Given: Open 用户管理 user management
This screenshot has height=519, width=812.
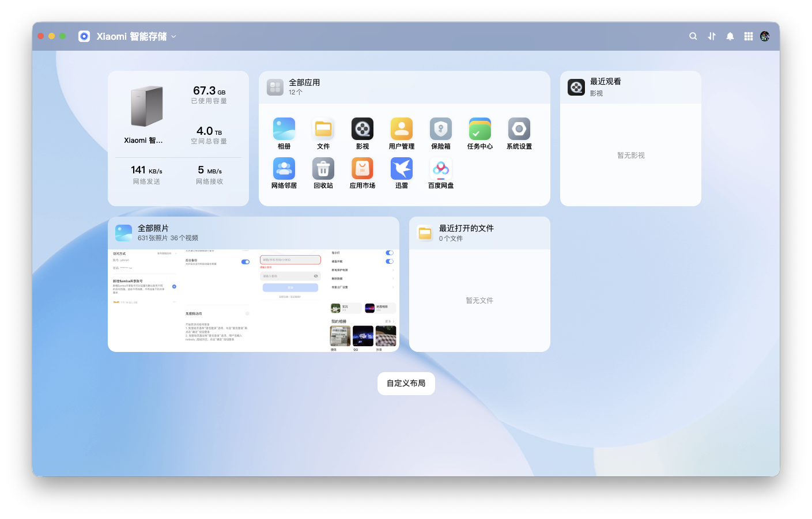Looking at the screenshot, I should (402, 129).
